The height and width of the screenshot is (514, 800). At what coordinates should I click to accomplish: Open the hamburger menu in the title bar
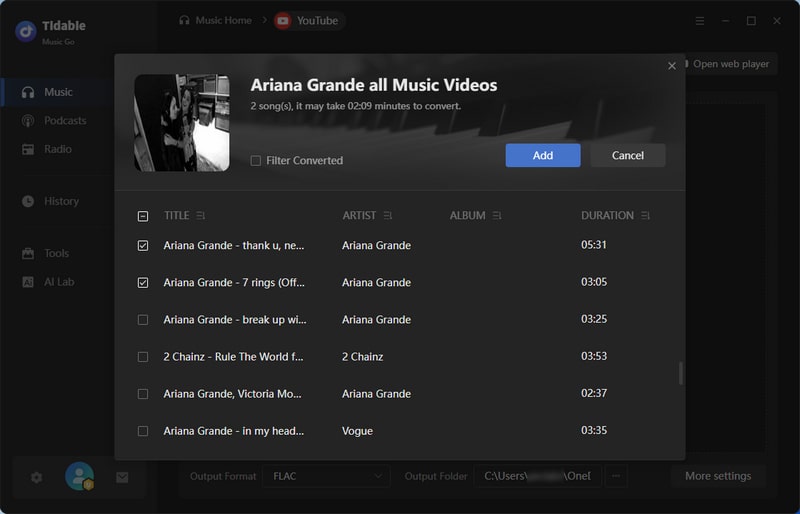coord(700,21)
